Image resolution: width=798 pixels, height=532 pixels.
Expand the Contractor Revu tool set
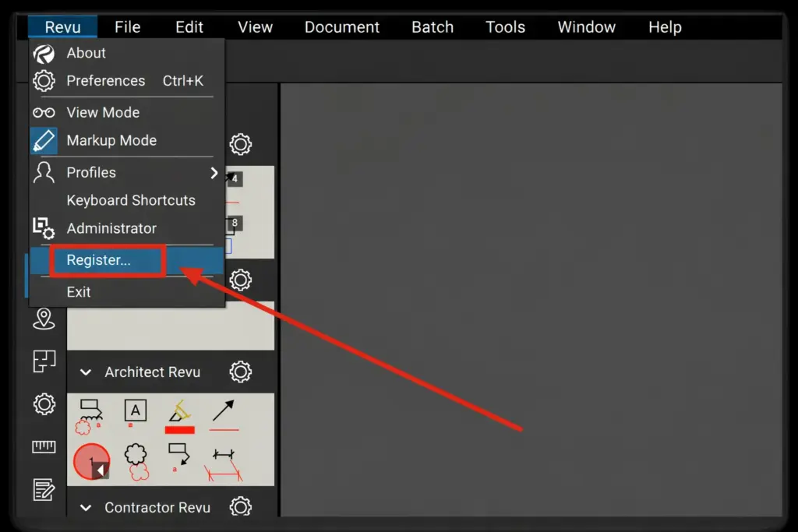[86, 507]
